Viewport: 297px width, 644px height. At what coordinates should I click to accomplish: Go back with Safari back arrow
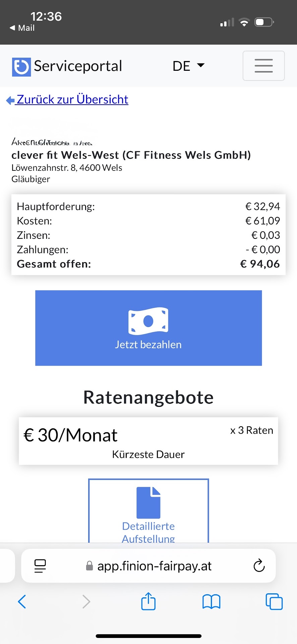[x=22, y=601]
